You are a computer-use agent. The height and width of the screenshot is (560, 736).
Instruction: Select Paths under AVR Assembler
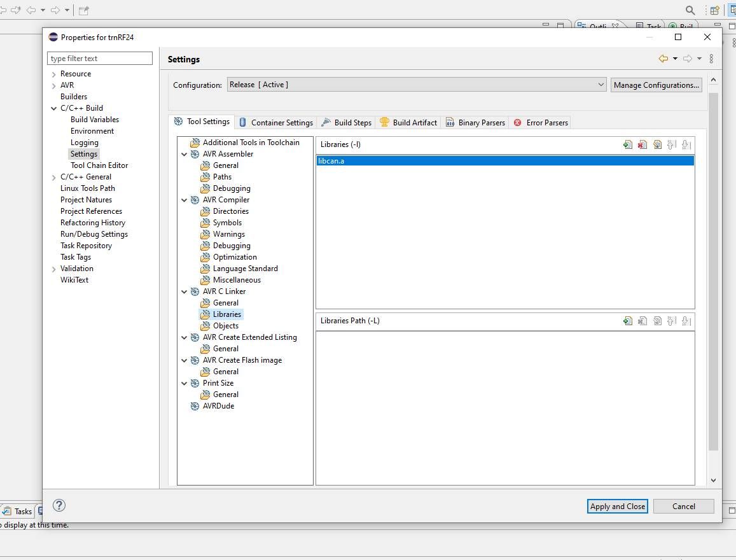(222, 177)
